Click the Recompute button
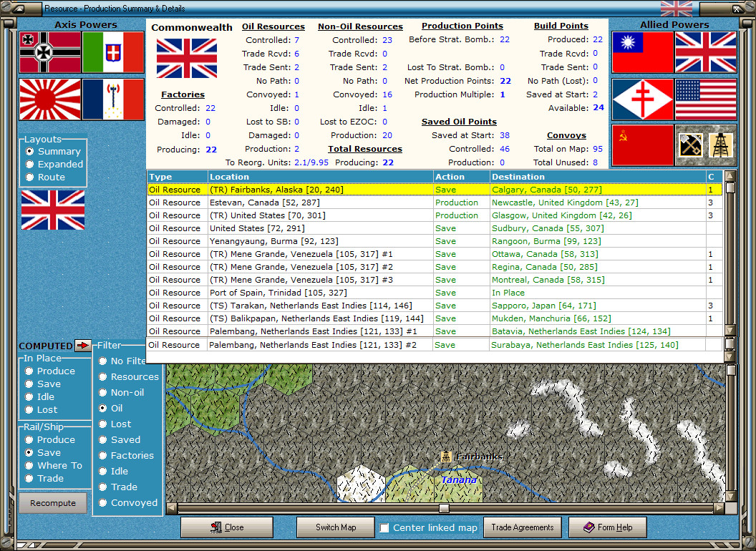Viewport: 756px width, 551px height. (53, 503)
